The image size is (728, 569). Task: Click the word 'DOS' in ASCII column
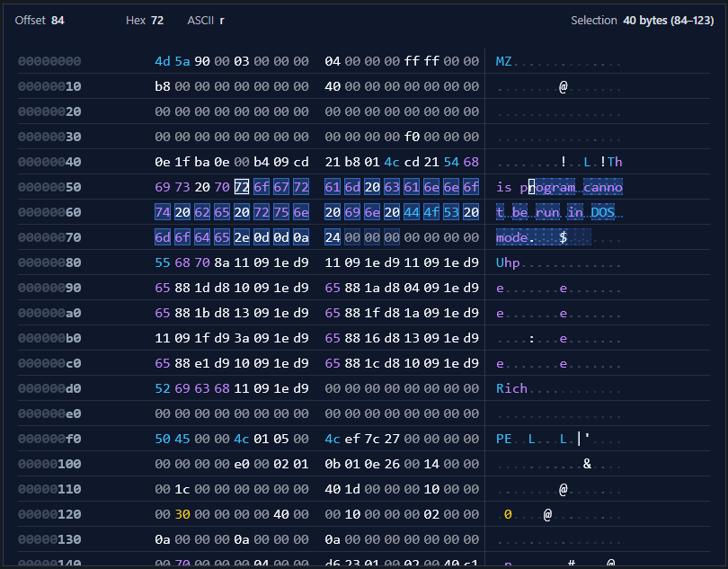[603, 212]
